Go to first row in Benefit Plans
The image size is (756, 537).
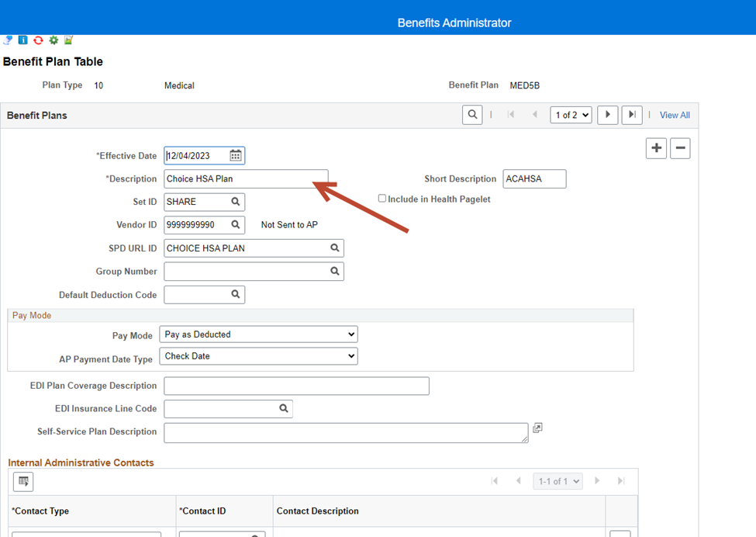pos(511,115)
